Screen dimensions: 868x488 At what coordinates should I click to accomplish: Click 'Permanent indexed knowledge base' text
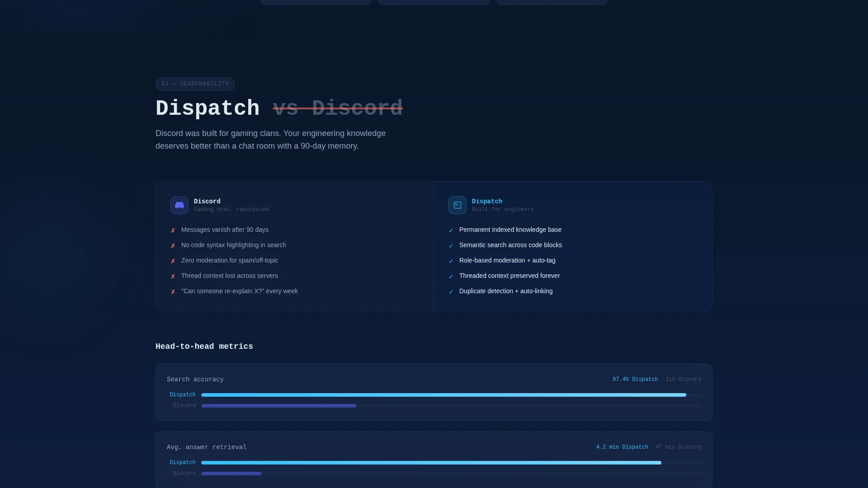tap(510, 230)
